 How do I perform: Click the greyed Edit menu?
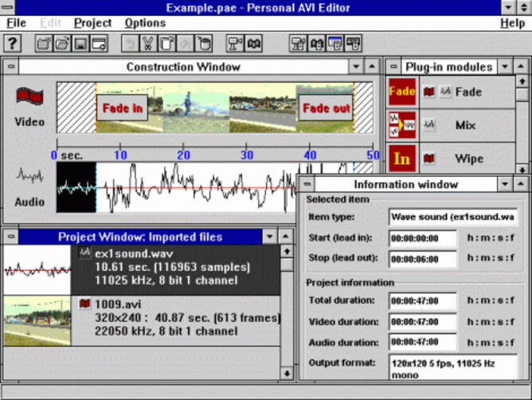[50, 23]
